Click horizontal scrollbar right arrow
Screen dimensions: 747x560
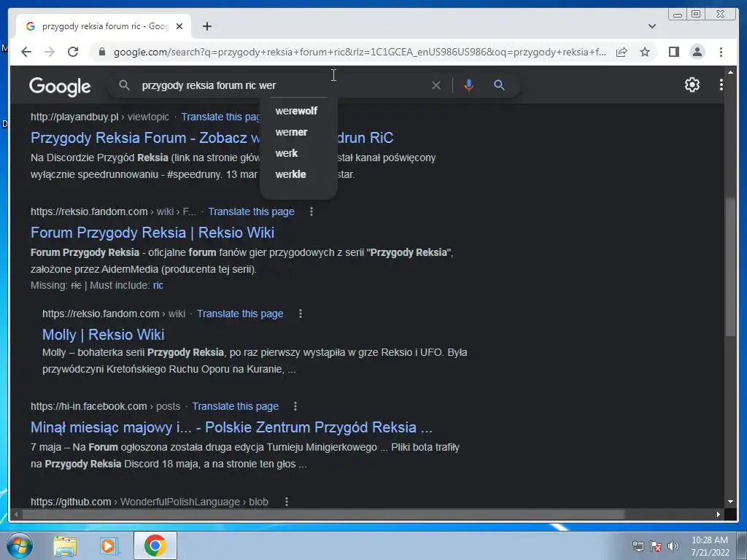(719, 514)
